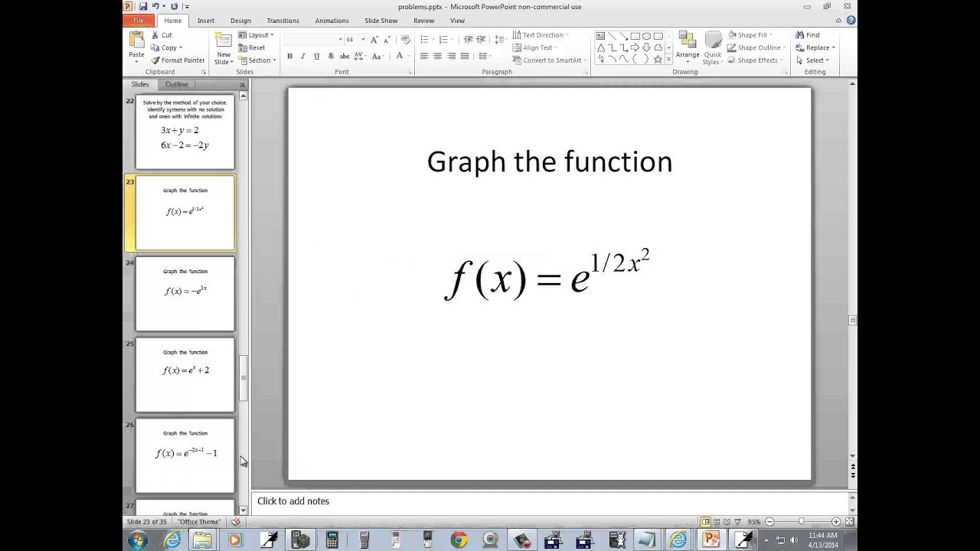Open Shape Outline dropdown
Viewport: 980px width, 551px height.
[x=755, y=47]
